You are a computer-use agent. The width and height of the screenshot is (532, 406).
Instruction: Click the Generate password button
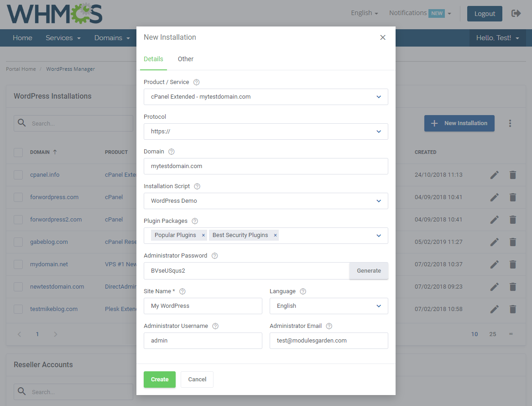369,270
